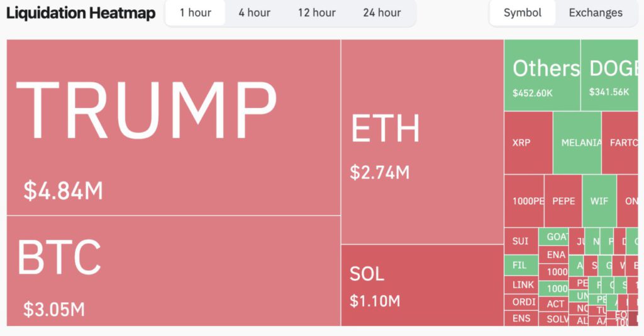Click the SOL $1.10M tile
The height and width of the screenshot is (336, 644).
click(x=422, y=285)
